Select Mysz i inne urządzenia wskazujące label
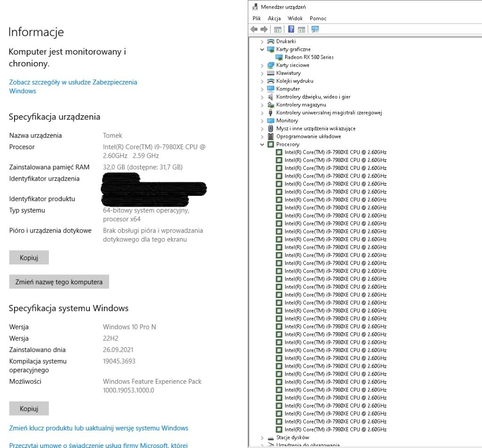 pyautogui.click(x=316, y=128)
